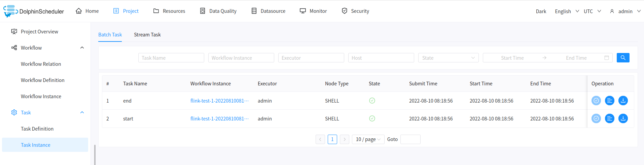Viewport: 644px width, 165px height.
Task: Go to Workflow Definition in sidebar
Action: (42, 80)
